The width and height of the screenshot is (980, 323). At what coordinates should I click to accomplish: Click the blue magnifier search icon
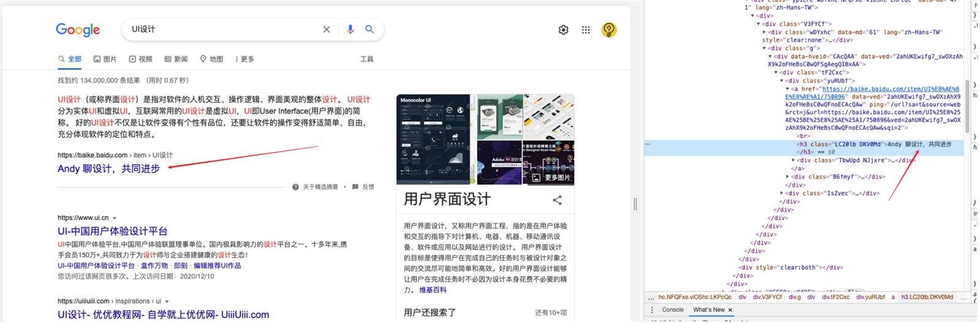pos(369,29)
